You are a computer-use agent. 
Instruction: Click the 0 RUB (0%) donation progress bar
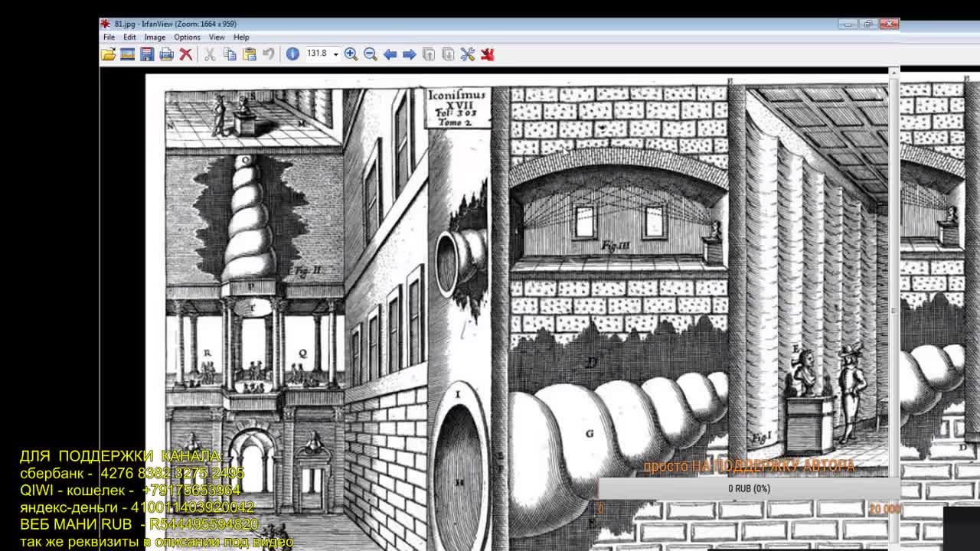click(x=749, y=488)
